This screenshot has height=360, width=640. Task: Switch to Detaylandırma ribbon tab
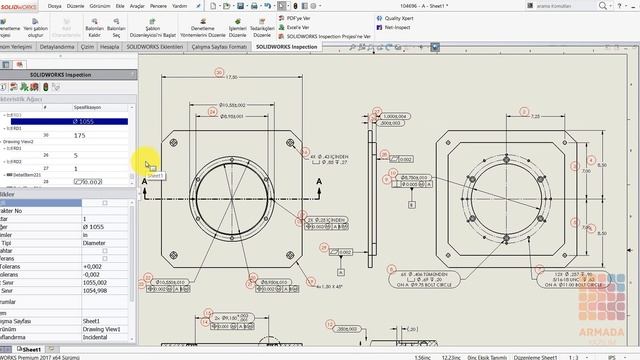[x=57, y=47]
